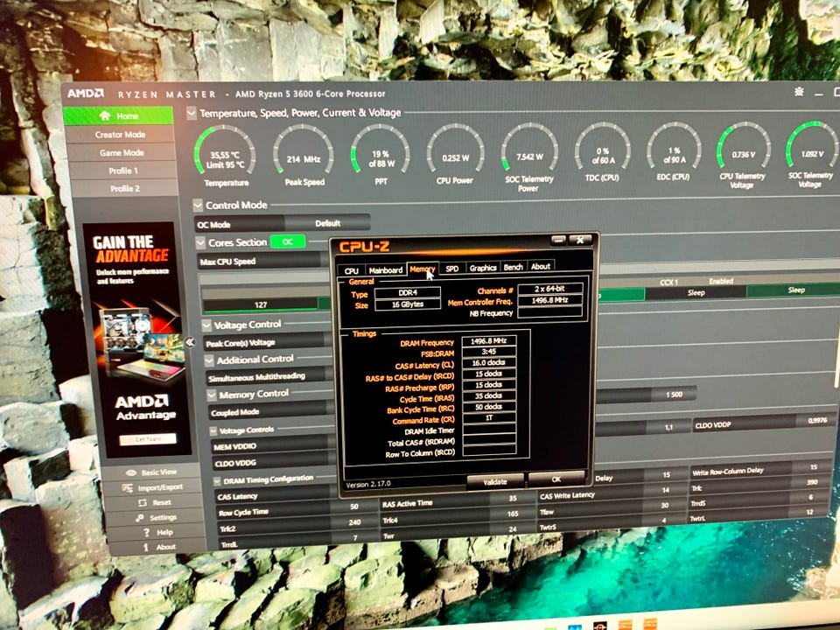Click the Validate button in CPU-Z

pyautogui.click(x=495, y=481)
